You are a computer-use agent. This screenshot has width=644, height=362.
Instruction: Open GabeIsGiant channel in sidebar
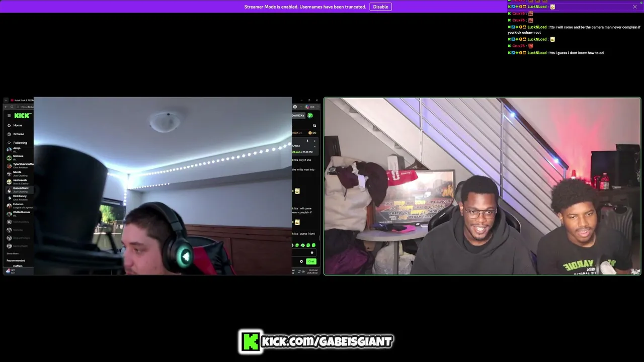(20, 189)
